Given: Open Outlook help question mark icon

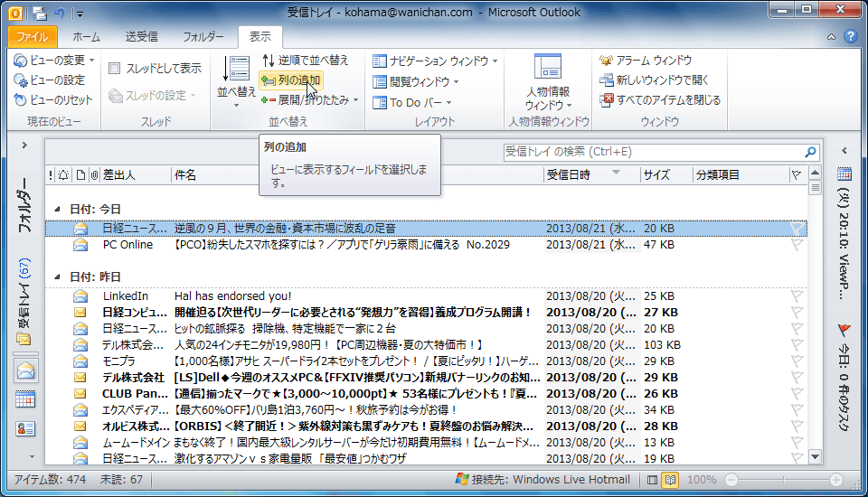Looking at the screenshot, I should pos(851,36).
